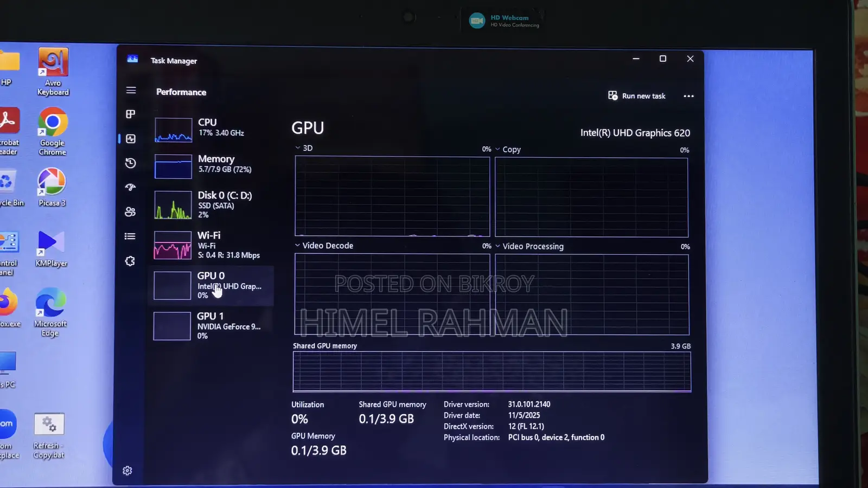Screen dimensions: 868x488
Task: Open the Users sidebar icon
Action: pyautogui.click(x=130, y=212)
